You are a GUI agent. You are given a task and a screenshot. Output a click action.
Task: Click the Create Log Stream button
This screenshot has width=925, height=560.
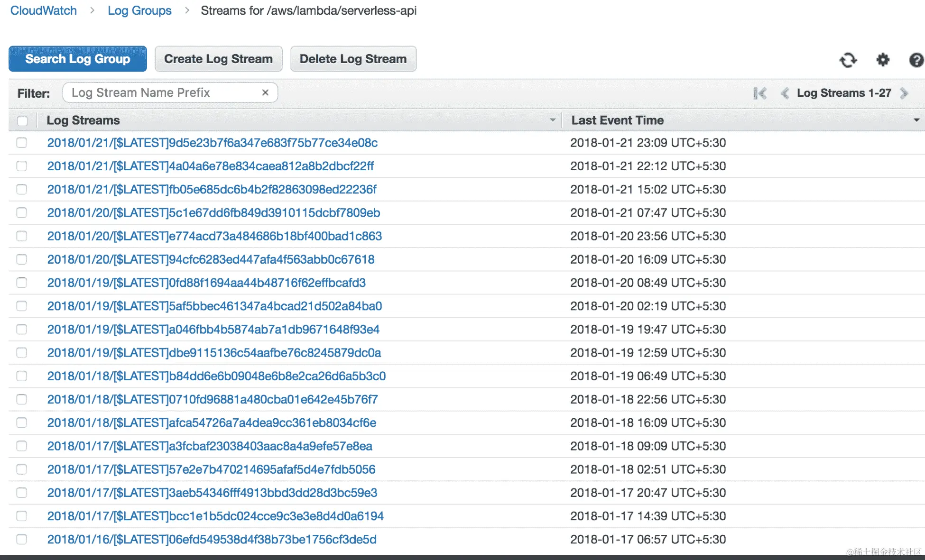218,59
